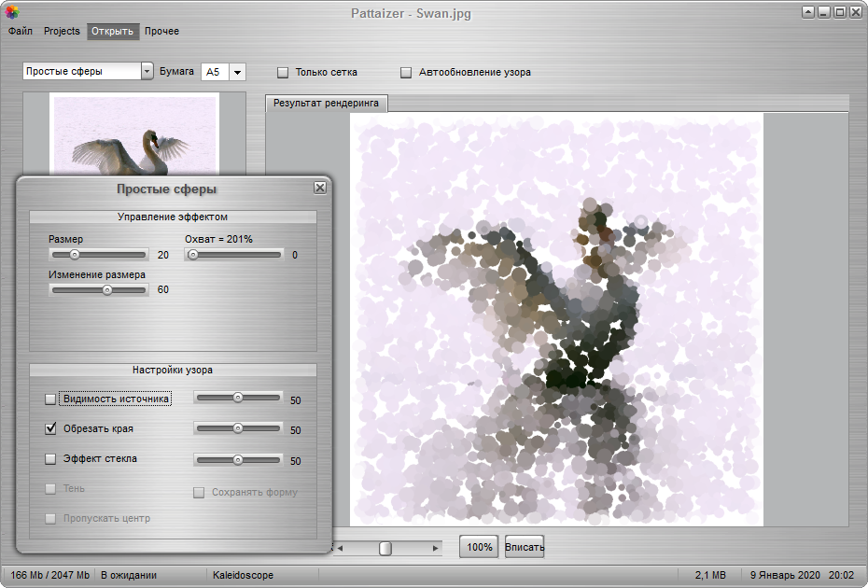Viewport: 868px width, 588px height.
Task: Minimize the Pattaizer window
Action: (x=824, y=12)
